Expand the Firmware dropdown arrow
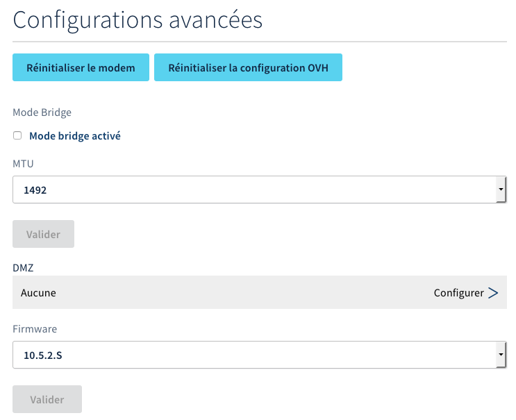 [x=501, y=355]
